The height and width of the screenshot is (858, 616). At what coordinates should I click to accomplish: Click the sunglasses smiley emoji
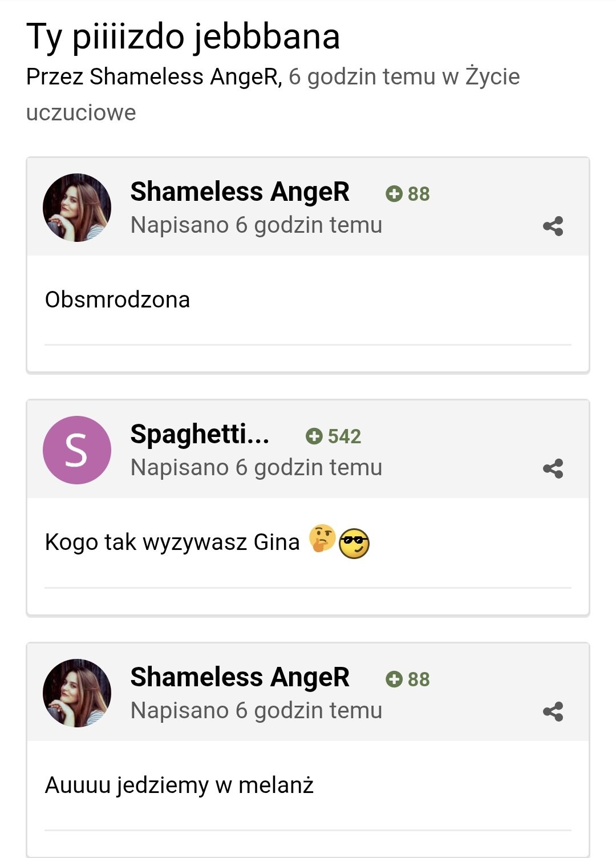coord(354,543)
